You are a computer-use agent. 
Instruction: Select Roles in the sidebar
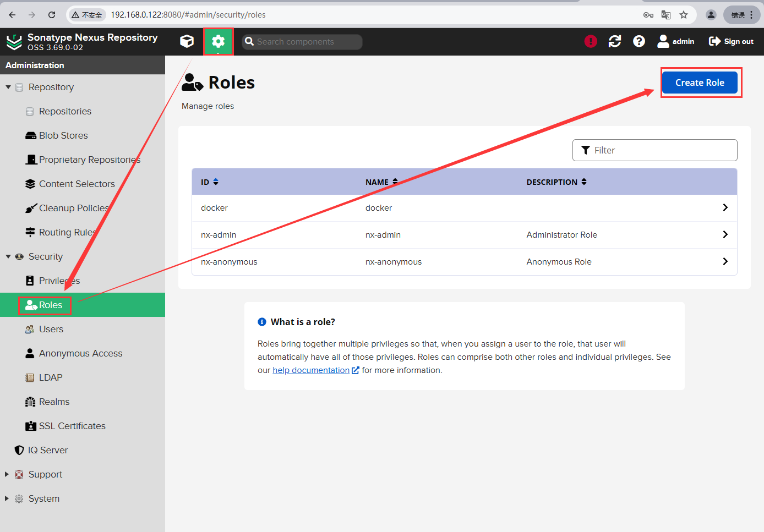pos(51,305)
